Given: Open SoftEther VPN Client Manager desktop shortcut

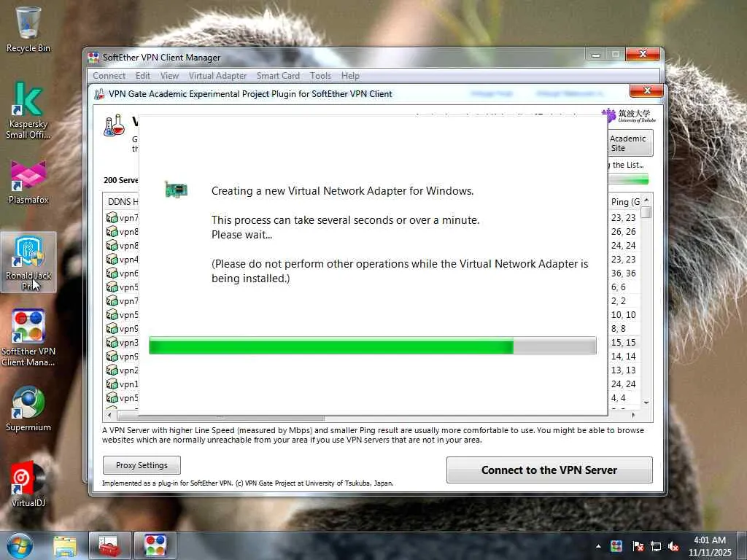Looking at the screenshot, I should 28,338.
